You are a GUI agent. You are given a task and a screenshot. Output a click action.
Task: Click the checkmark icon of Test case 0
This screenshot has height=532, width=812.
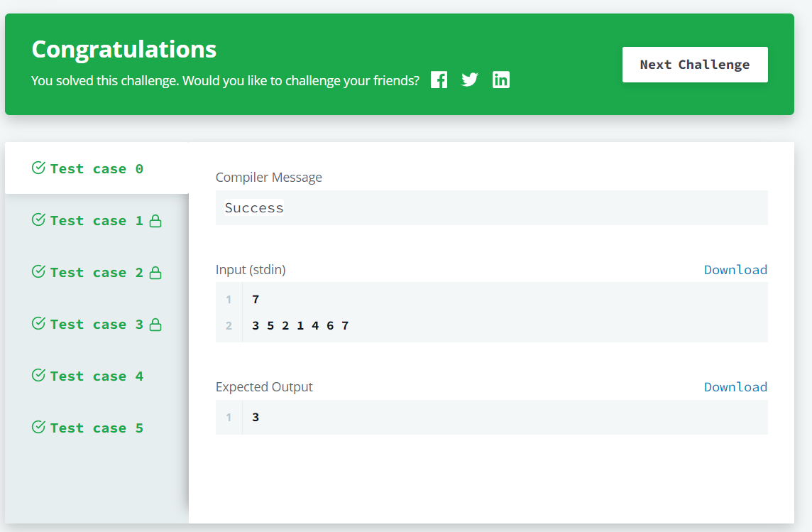point(38,168)
